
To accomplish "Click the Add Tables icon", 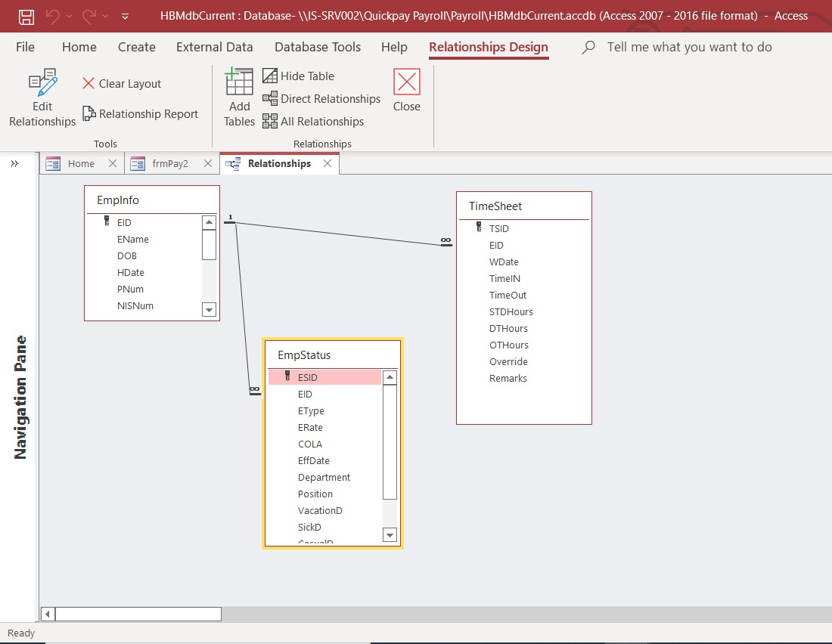I will click(x=239, y=81).
